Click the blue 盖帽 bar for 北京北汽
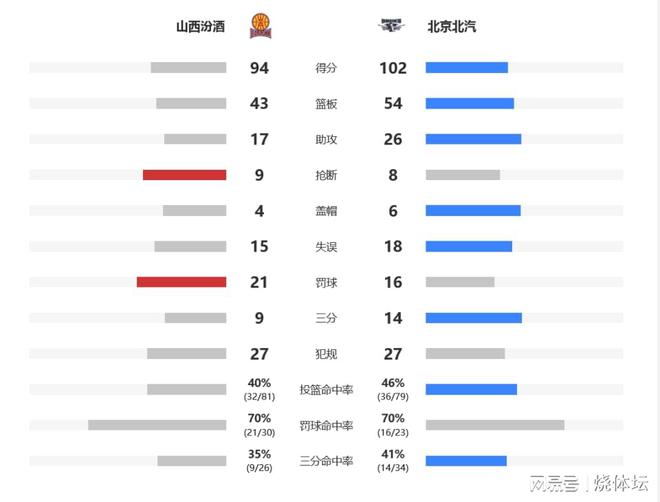The width and height of the screenshot is (660, 502). pos(473,210)
